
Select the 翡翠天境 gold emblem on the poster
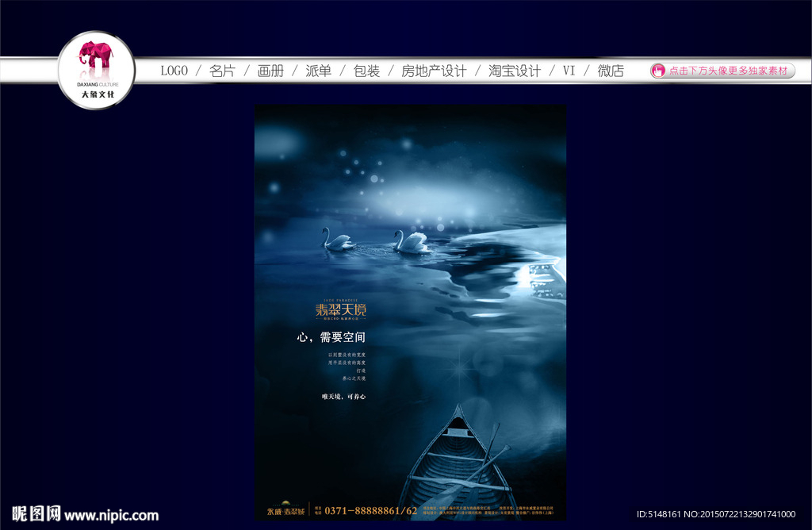pos(340,308)
